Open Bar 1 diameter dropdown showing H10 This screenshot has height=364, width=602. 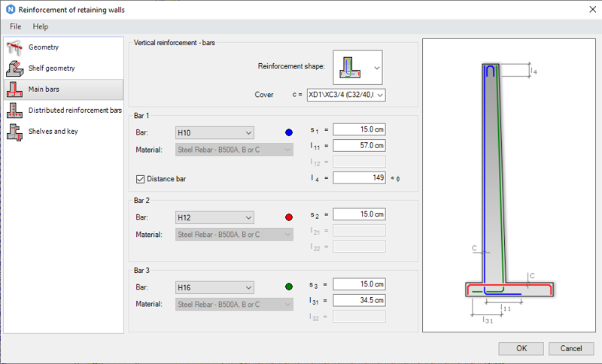tap(214, 133)
